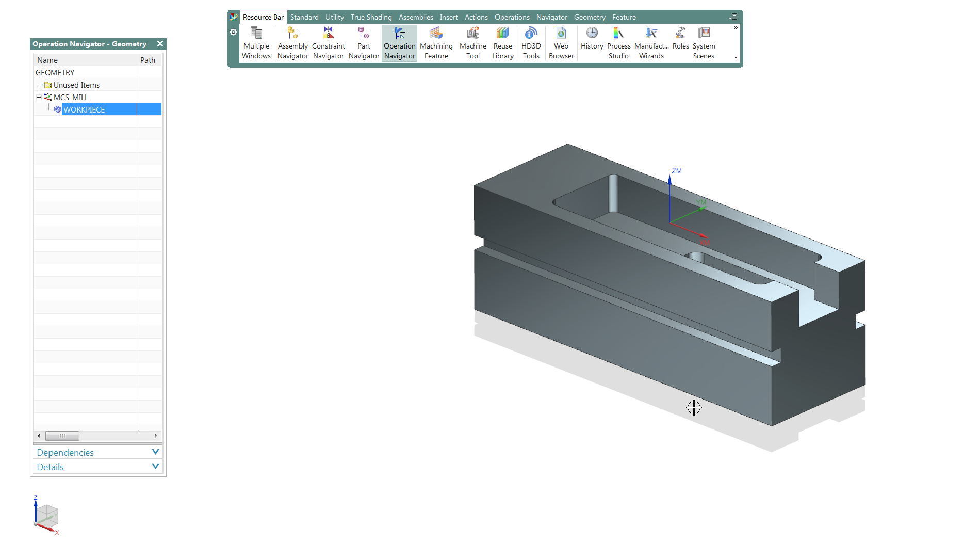Open the Roles panel

(x=681, y=39)
